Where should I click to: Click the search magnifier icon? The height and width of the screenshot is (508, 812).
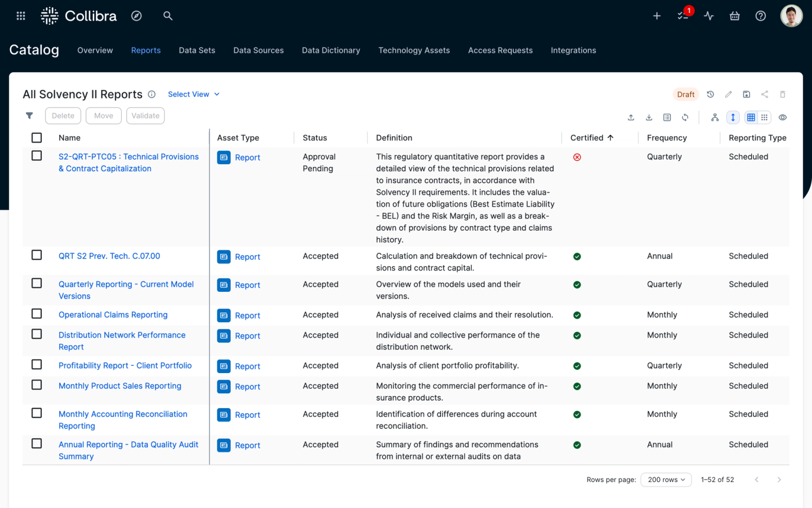(167, 16)
